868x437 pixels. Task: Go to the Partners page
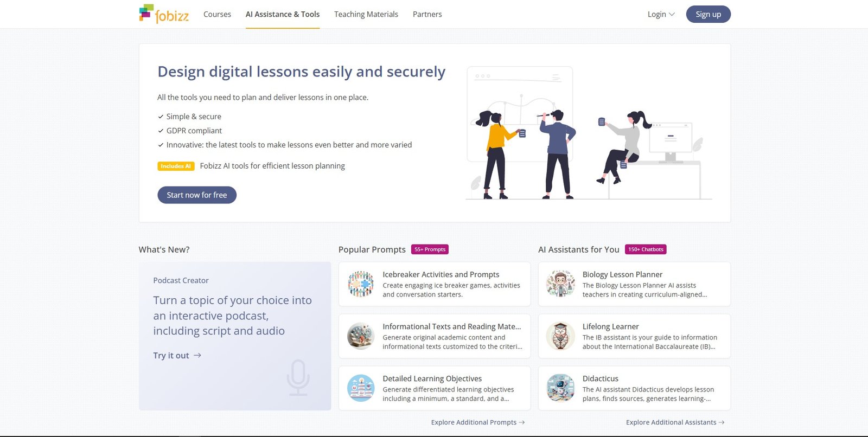(427, 14)
